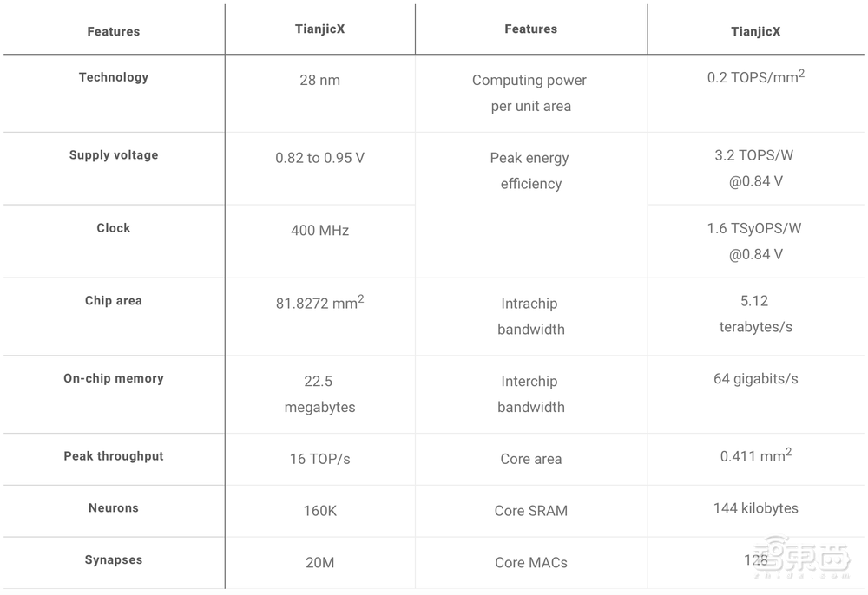Select the Chip area label

click(x=114, y=301)
